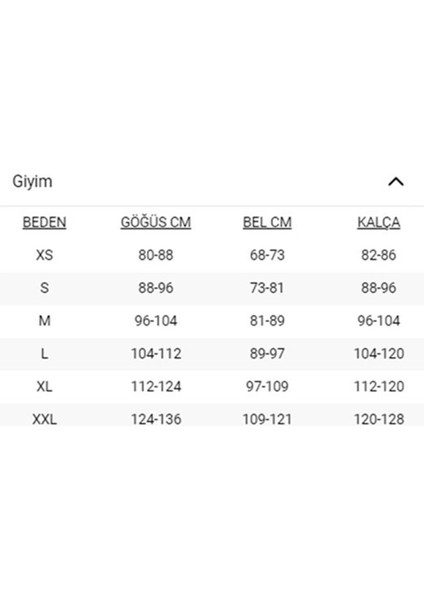The height and width of the screenshot is (600, 424).
Task: Click the 80-88 chest measurement cell
Action: 156,255
